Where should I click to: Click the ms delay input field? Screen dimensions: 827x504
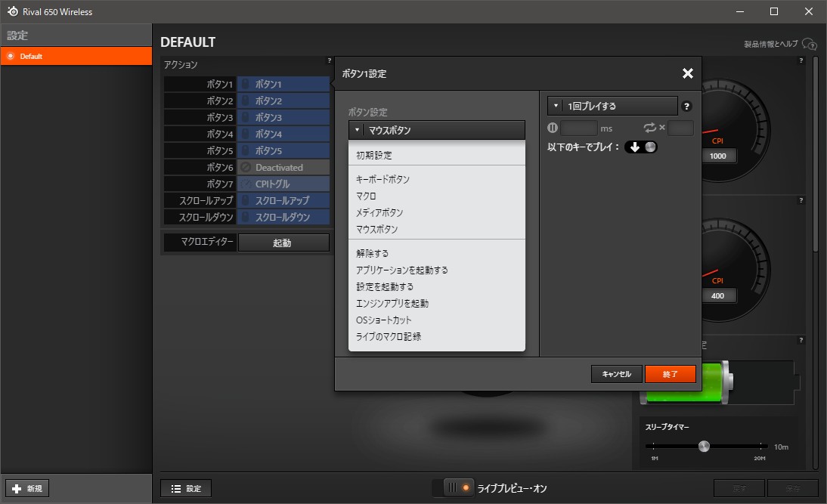pos(578,128)
